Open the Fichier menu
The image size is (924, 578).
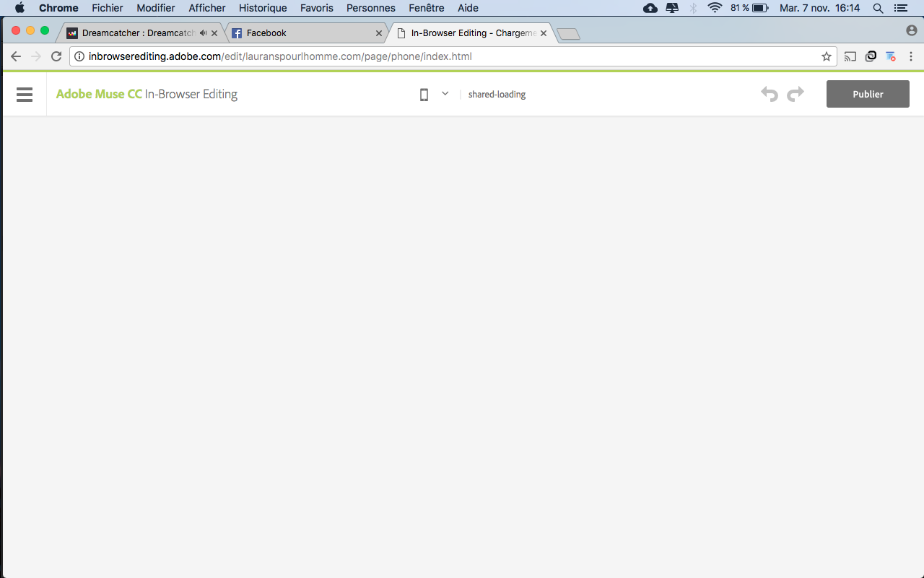108,8
